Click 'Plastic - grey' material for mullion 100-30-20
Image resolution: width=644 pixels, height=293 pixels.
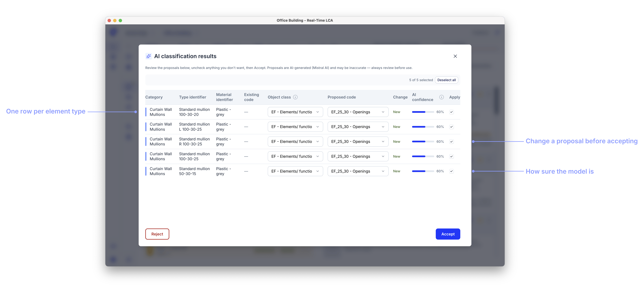click(x=223, y=112)
